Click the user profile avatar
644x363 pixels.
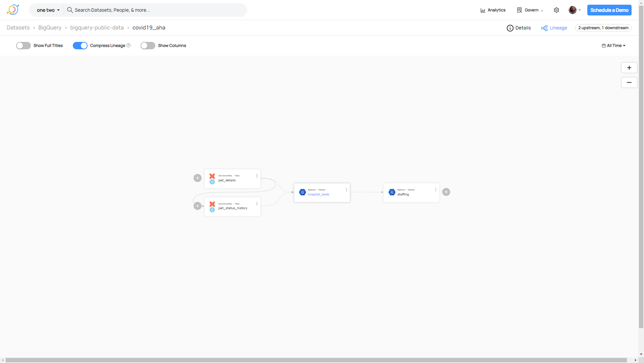click(x=573, y=10)
